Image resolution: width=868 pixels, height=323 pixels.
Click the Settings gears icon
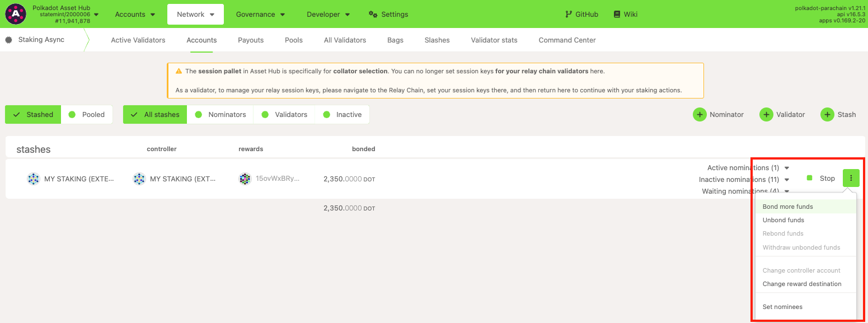click(x=373, y=14)
